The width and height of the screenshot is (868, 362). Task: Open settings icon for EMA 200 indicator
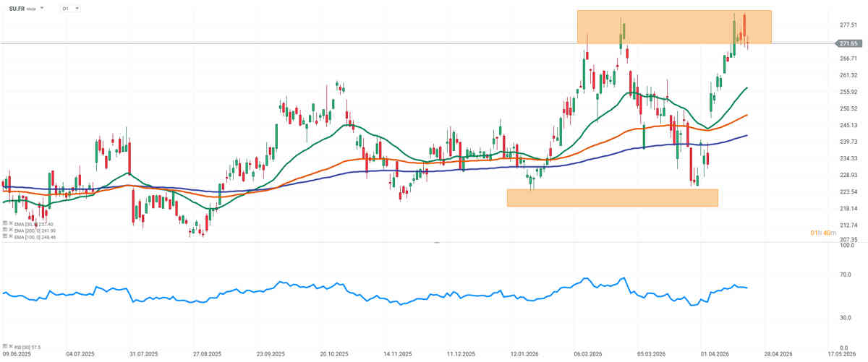(x=5, y=230)
